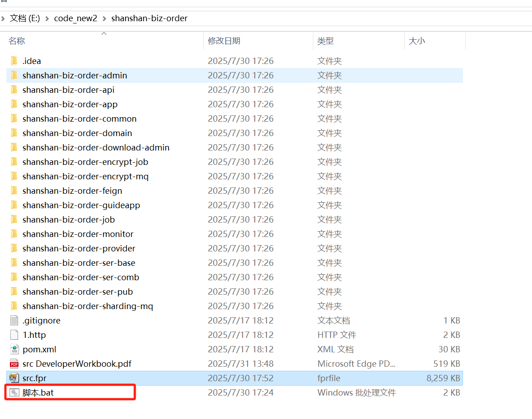
Task: Select shanshan-biz-order-ser-comb folder name
Action: pos(81,277)
